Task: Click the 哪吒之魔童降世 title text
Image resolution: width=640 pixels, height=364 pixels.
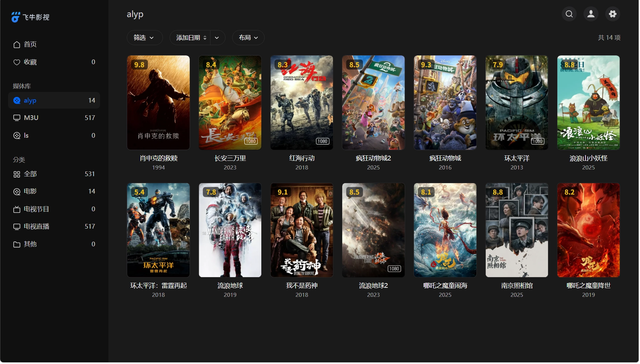Action: 588,286
